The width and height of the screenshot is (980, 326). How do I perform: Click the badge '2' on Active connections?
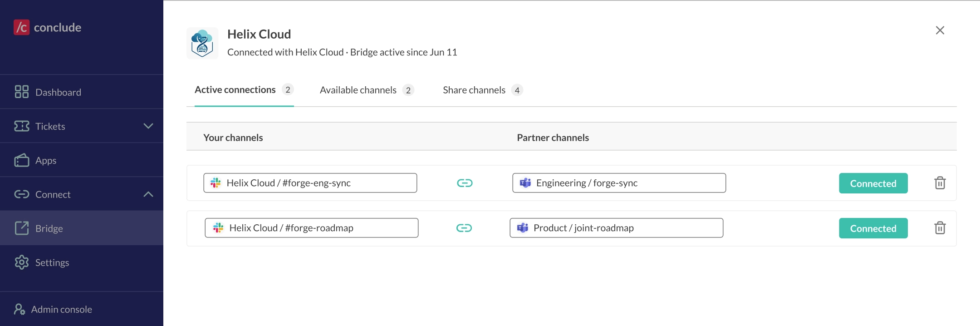(288, 89)
